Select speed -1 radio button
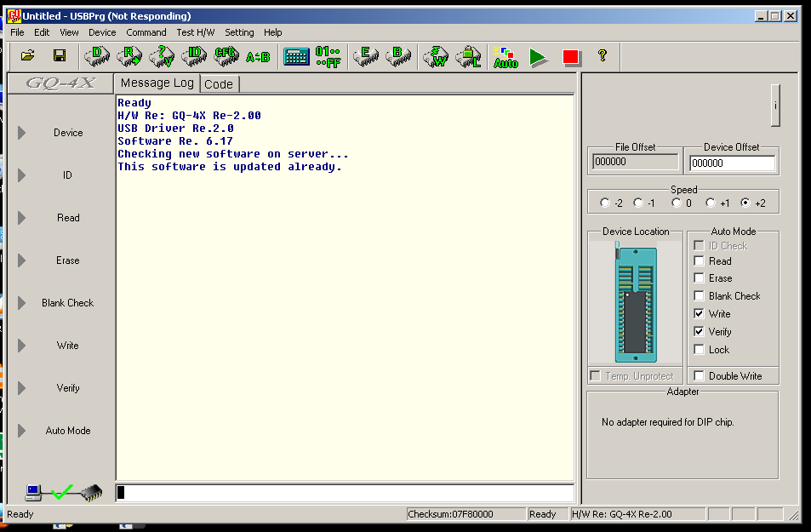The height and width of the screenshot is (532, 811). pos(638,203)
